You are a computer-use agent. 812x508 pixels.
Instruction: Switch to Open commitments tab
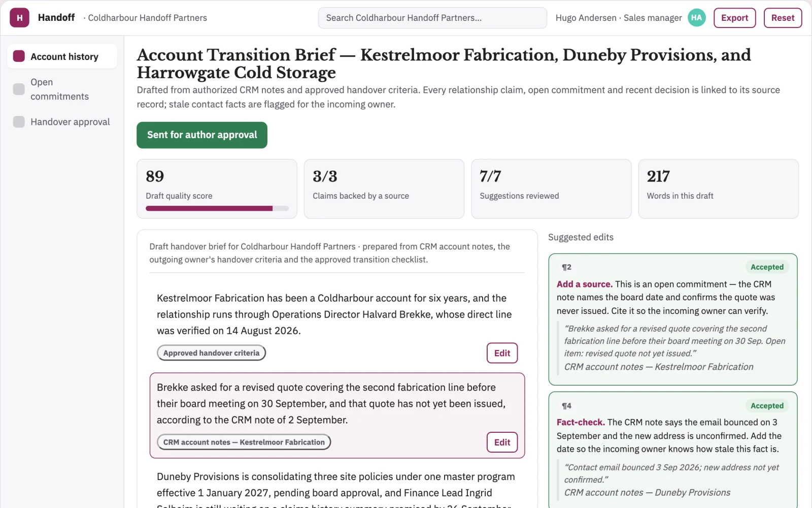[x=62, y=89]
